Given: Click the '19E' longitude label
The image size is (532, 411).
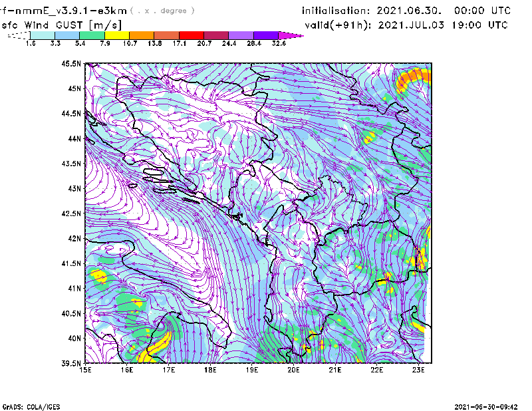Looking at the screenshot, I should (252, 370).
